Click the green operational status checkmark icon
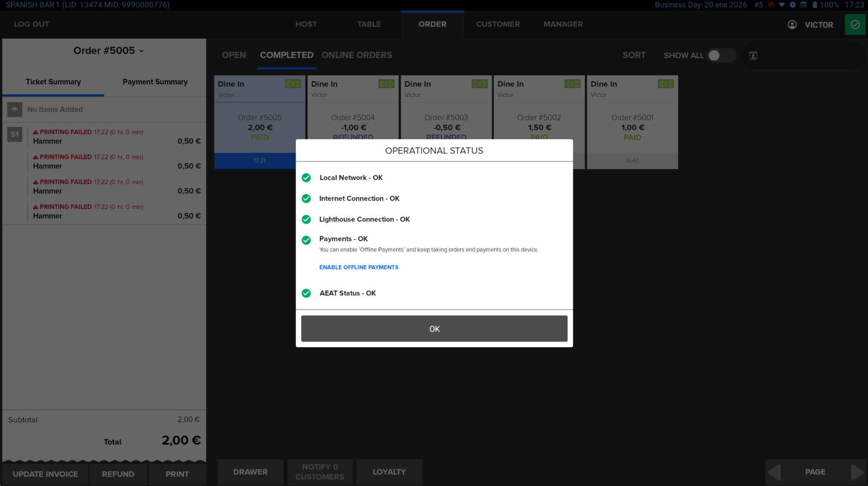The height and width of the screenshot is (486, 868). click(x=855, y=24)
